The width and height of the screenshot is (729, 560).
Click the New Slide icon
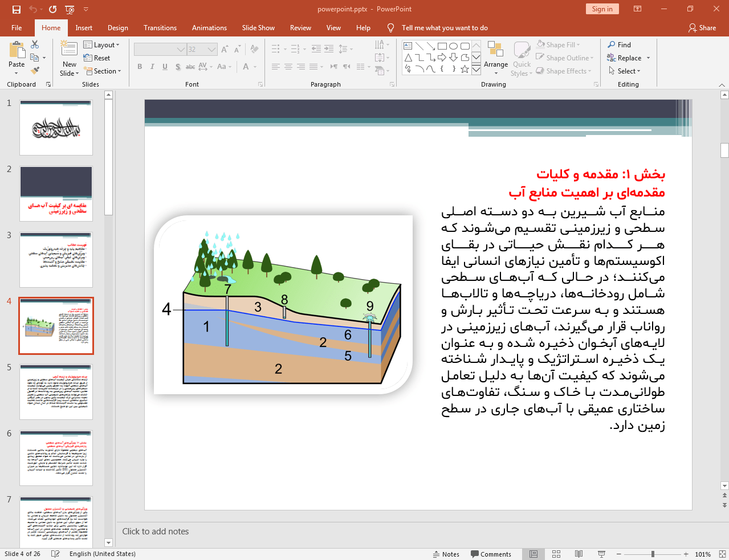pos(69,49)
